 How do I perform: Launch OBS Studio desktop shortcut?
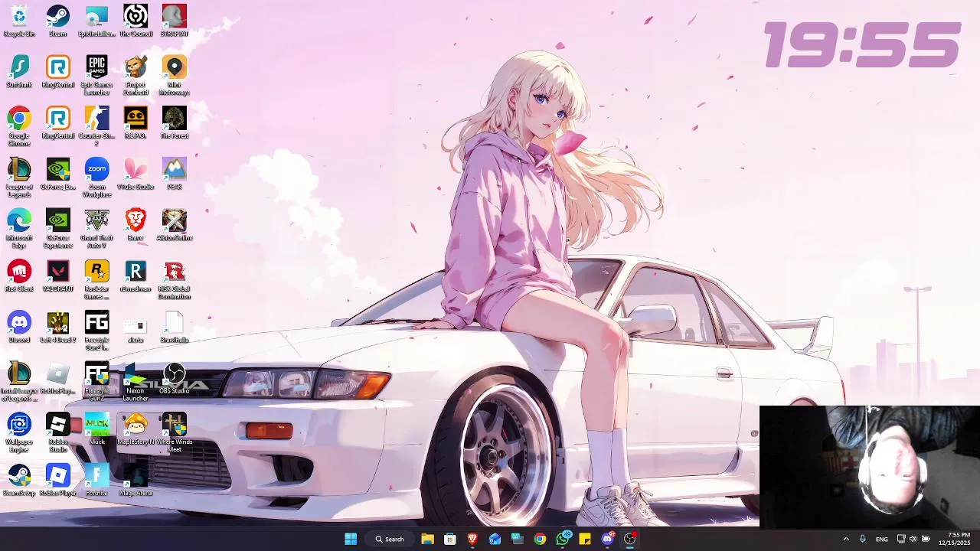point(175,378)
